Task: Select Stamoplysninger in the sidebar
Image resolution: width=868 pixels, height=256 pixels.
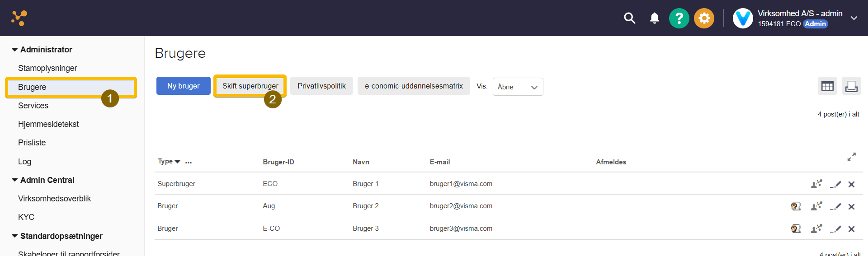Action: tap(47, 68)
